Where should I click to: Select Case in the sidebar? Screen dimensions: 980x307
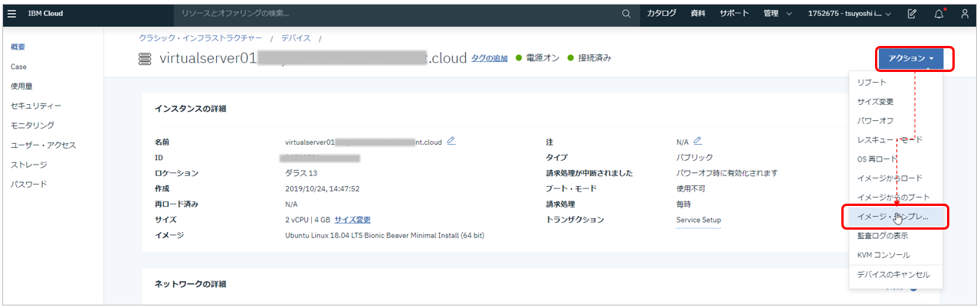pos(18,67)
